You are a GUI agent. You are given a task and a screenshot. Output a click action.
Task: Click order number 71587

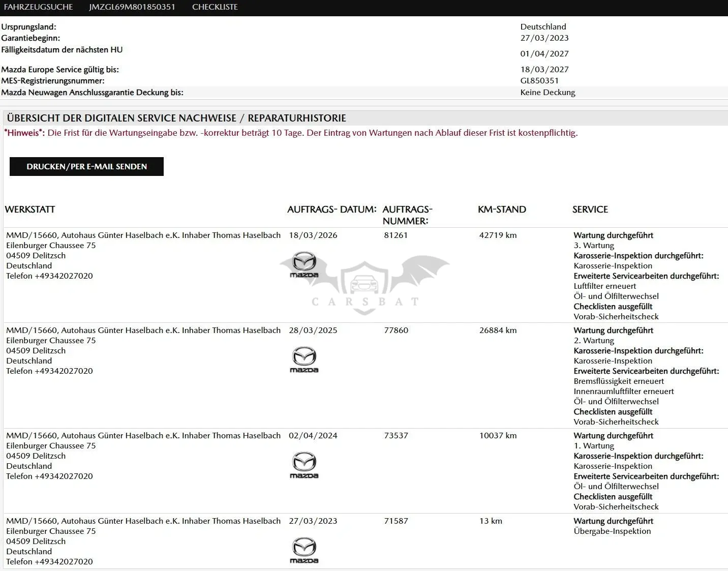[396, 521]
